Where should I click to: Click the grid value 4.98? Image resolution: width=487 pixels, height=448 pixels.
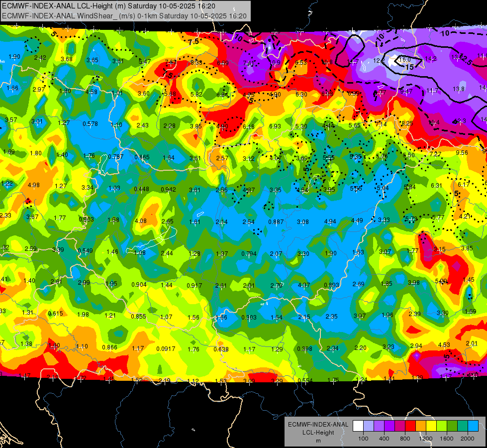click(x=33, y=185)
